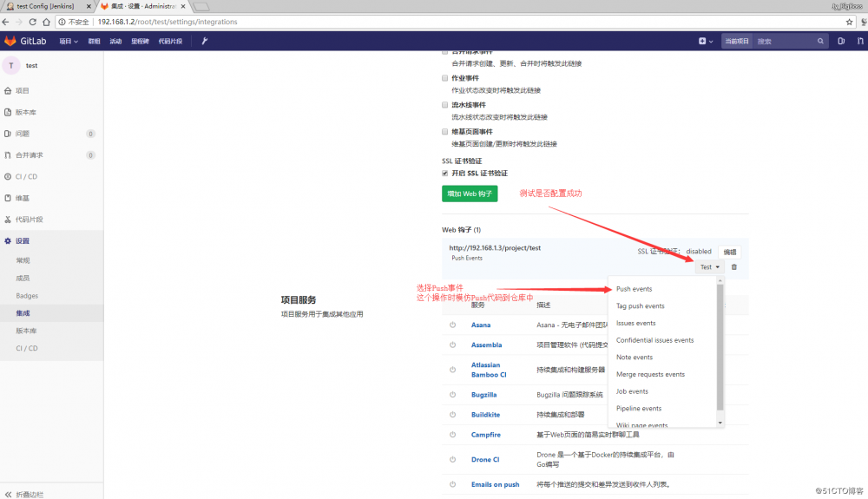The width and height of the screenshot is (868, 499).
Task: Expand the plus menu dropdown arrow
Action: point(711,42)
